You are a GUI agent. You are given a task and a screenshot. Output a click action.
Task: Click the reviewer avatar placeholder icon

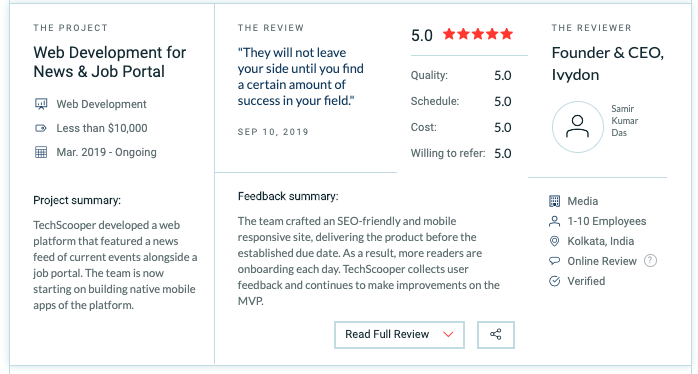click(x=578, y=127)
